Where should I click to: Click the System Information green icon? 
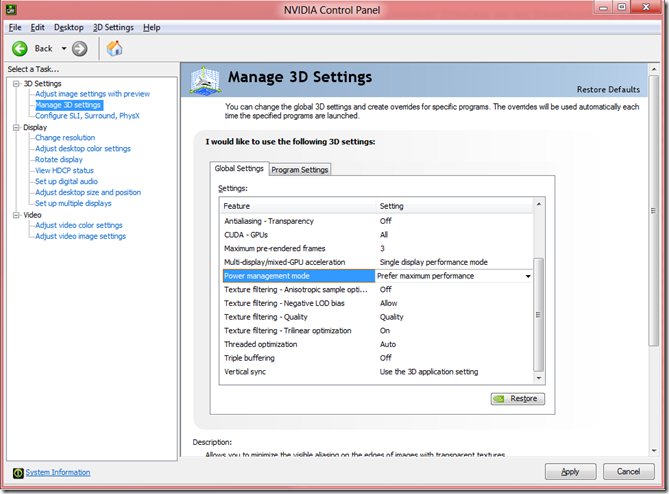coord(18,473)
